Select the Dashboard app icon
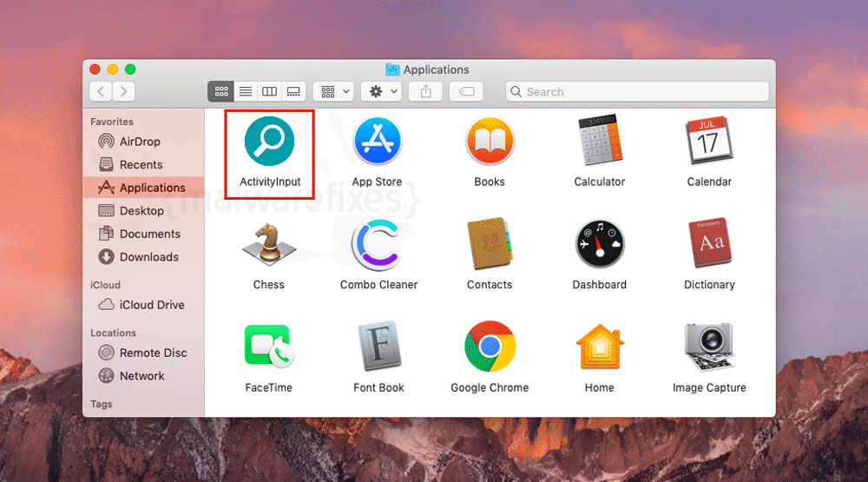 point(600,244)
